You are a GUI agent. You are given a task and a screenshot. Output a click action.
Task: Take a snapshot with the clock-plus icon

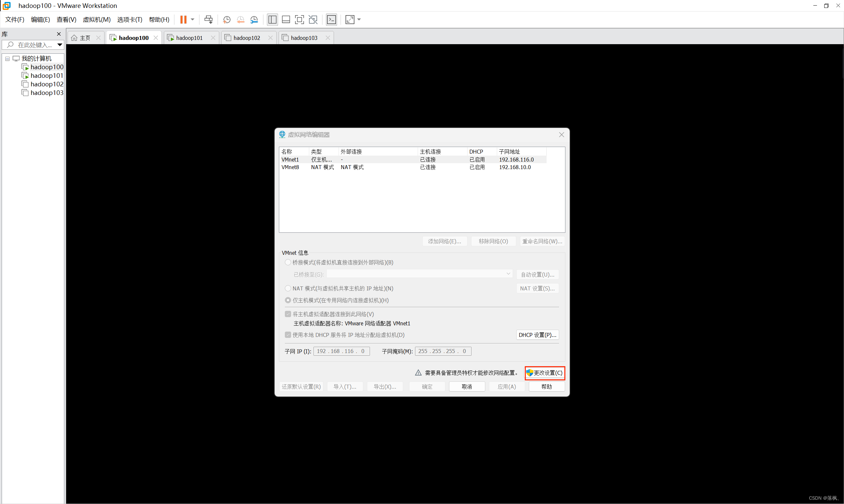pyautogui.click(x=226, y=20)
